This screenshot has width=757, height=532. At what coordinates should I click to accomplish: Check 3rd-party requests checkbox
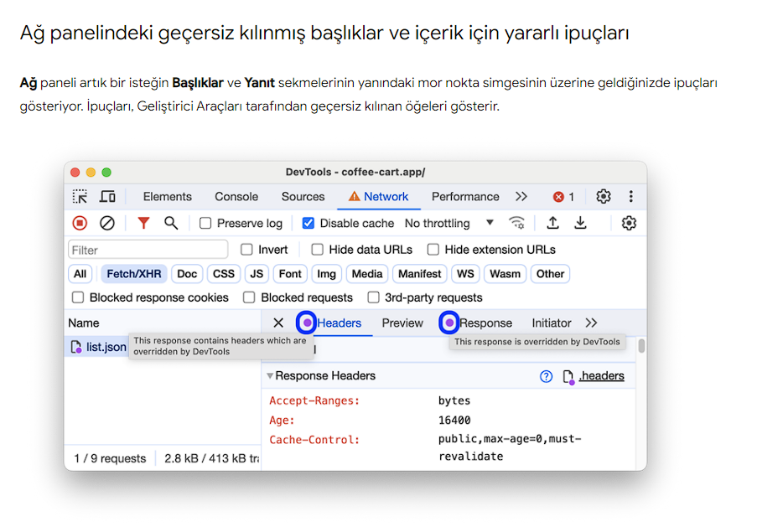click(373, 297)
